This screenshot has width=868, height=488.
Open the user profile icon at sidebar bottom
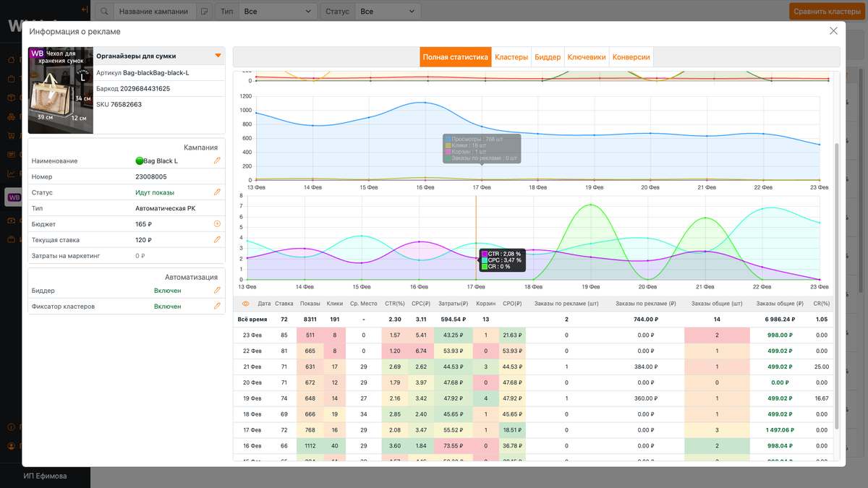11,446
